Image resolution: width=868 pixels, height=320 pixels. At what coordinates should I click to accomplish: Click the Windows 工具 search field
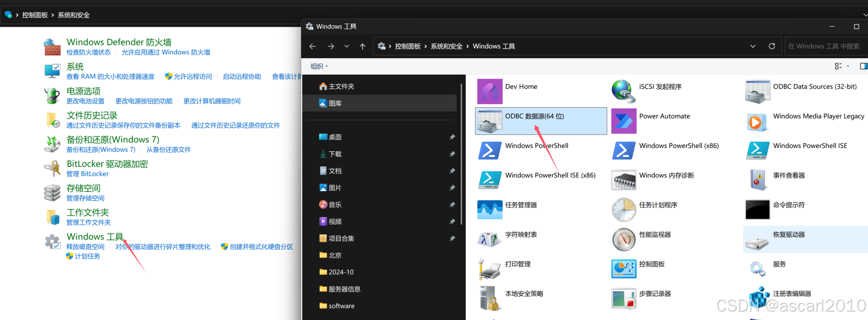pyautogui.click(x=826, y=46)
